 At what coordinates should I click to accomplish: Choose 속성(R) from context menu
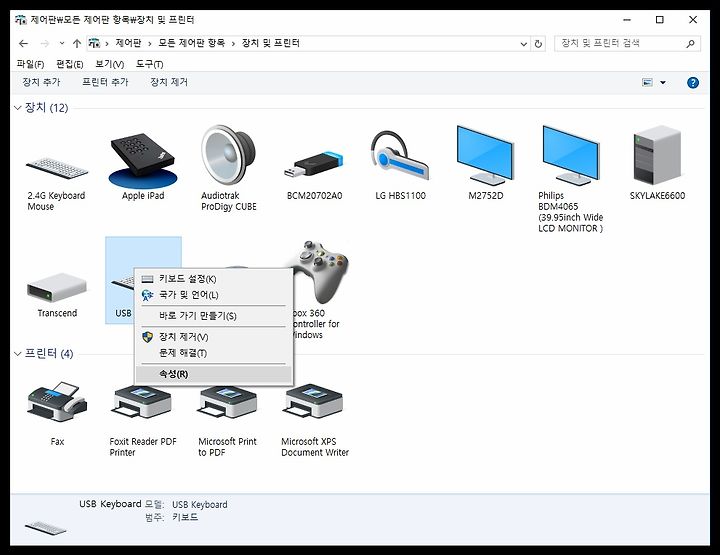coord(214,374)
